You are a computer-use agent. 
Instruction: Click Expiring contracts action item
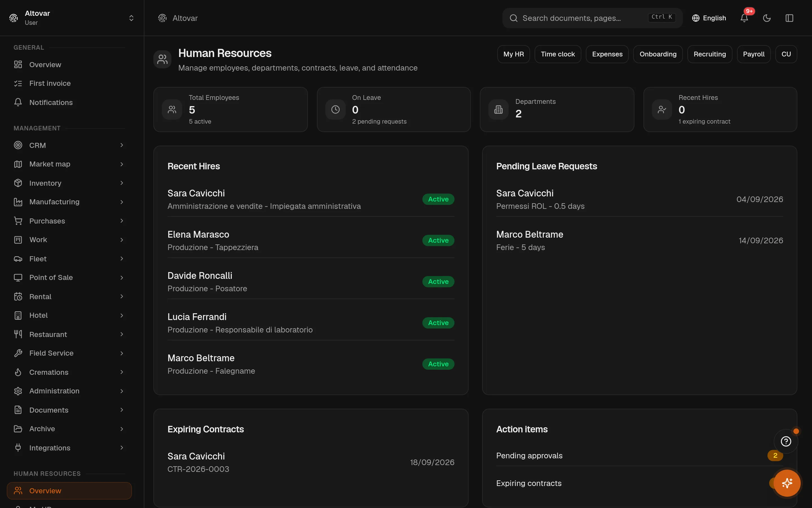[639, 483]
